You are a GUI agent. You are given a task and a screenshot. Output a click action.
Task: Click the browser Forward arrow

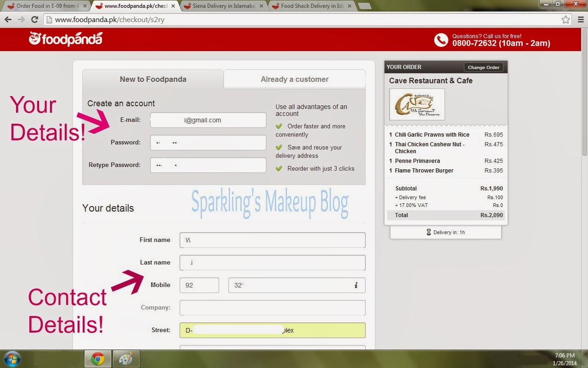(21, 20)
